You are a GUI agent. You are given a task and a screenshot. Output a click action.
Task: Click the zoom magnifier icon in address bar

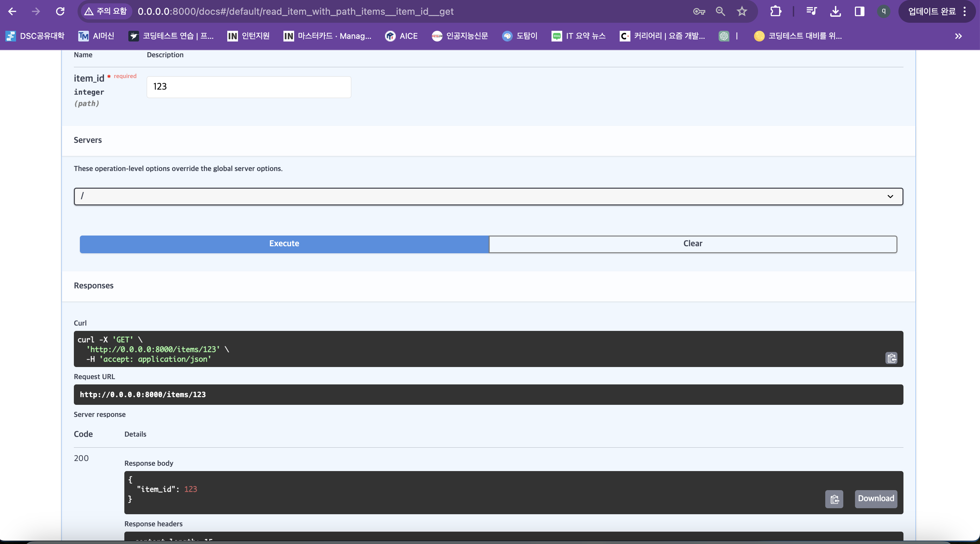(x=720, y=11)
